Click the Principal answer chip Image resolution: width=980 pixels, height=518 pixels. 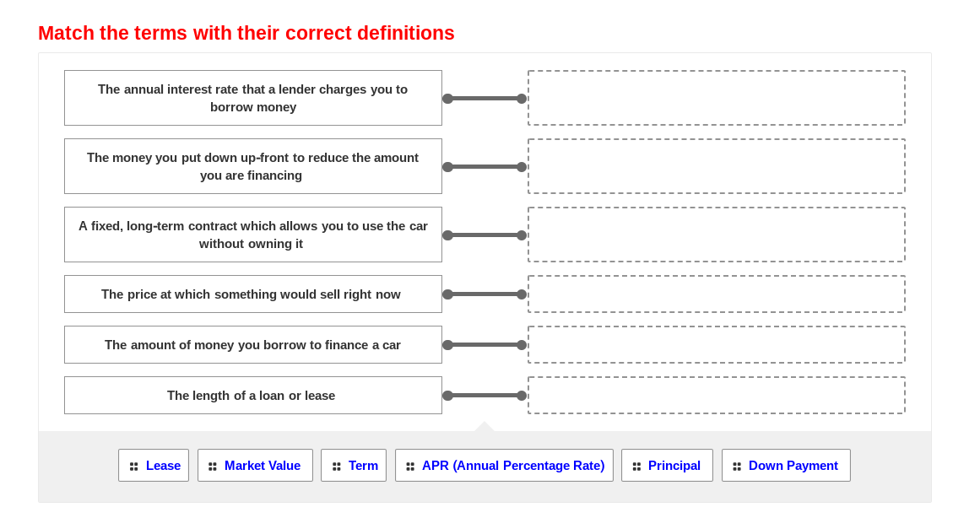[667, 465]
